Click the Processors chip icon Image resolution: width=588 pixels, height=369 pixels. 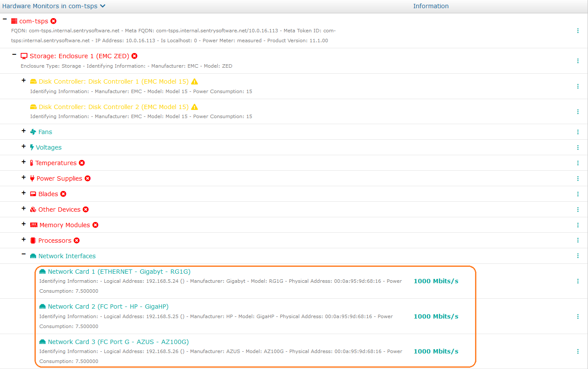33,241
